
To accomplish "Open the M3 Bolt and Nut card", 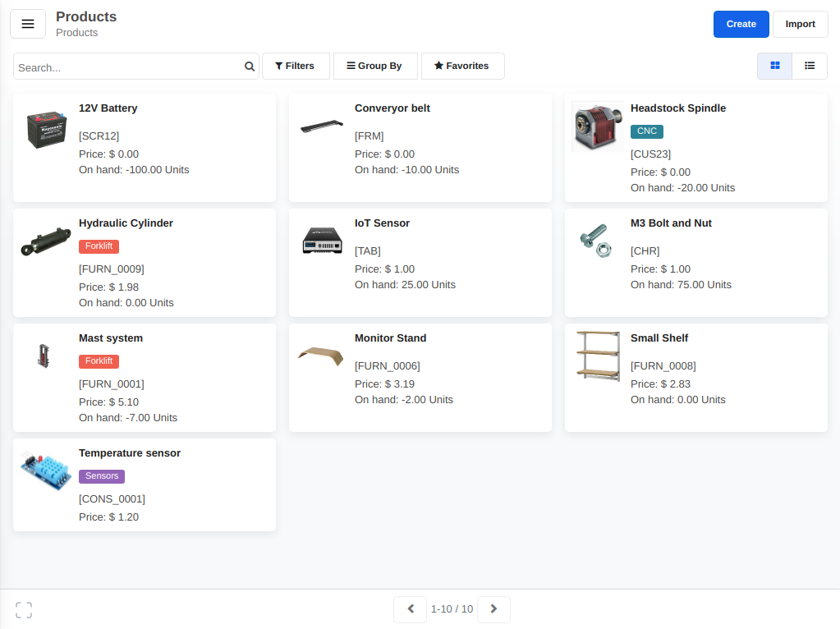I will pyautogui.click(x=695, y=263).
